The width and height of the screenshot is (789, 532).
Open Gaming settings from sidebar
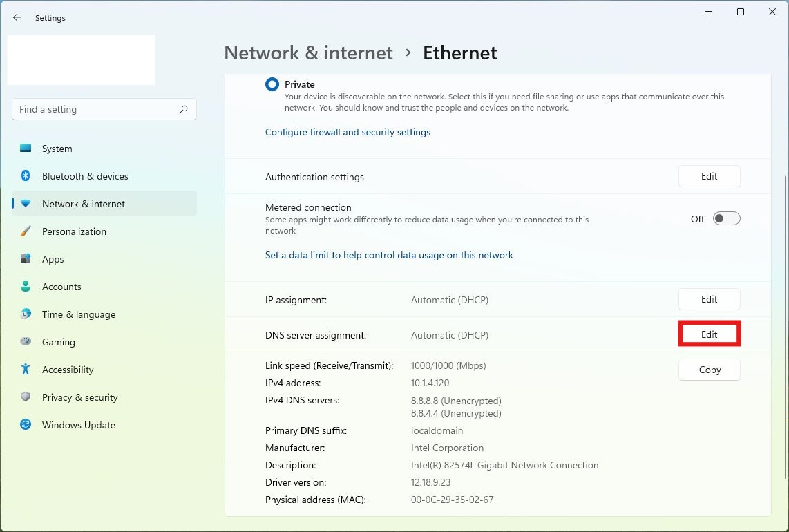click(58, 342)
